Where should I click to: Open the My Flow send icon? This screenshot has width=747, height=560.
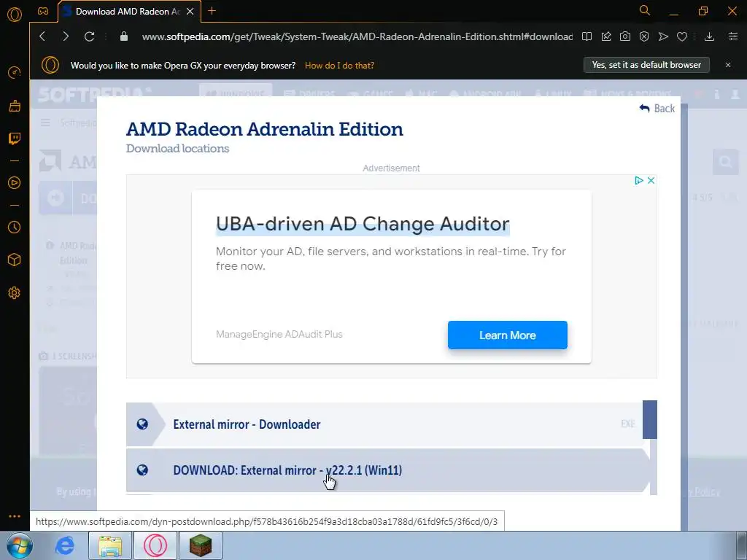pos(663,36)
